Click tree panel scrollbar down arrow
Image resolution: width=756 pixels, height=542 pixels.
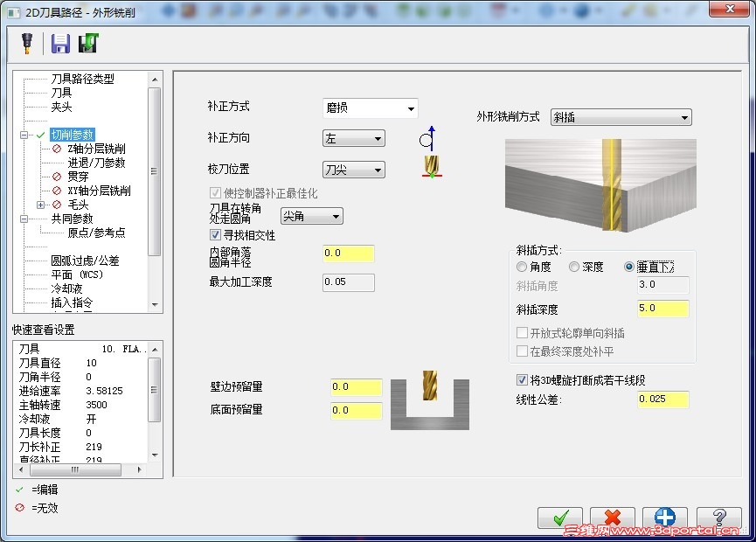point(155,305)
